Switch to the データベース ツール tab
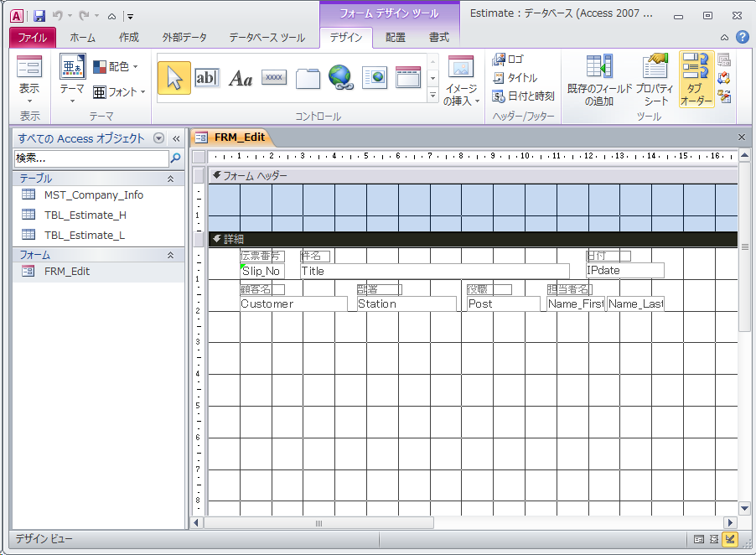The width and height of the screenshot is (756, 555). (267, 37)
